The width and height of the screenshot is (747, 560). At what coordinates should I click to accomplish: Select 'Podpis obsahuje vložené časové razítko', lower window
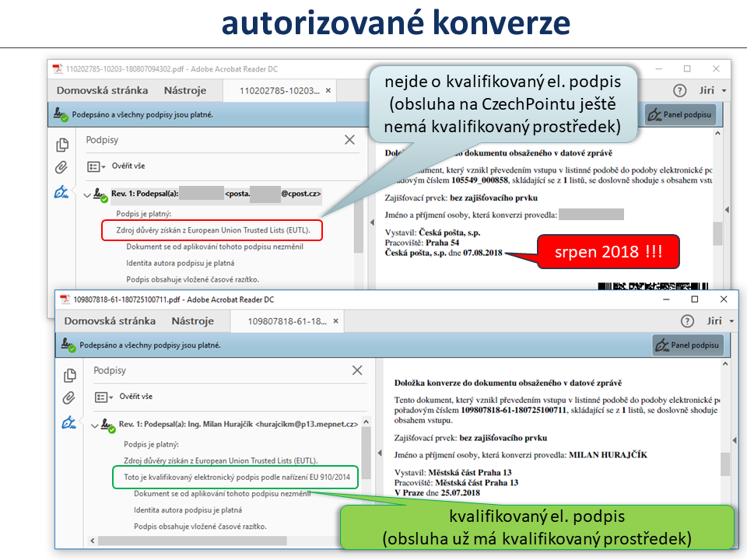tap(200, 527)
